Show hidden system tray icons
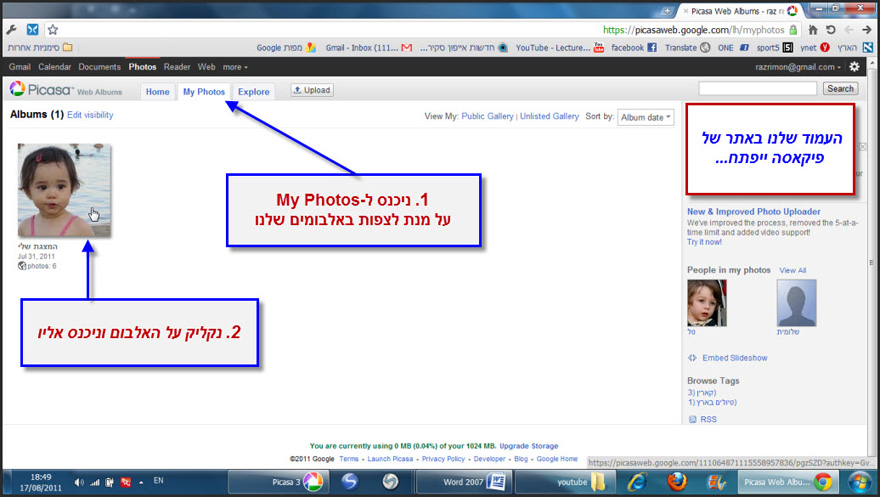The height and width of the screenshot is (497, 880). tap(141, 482)
